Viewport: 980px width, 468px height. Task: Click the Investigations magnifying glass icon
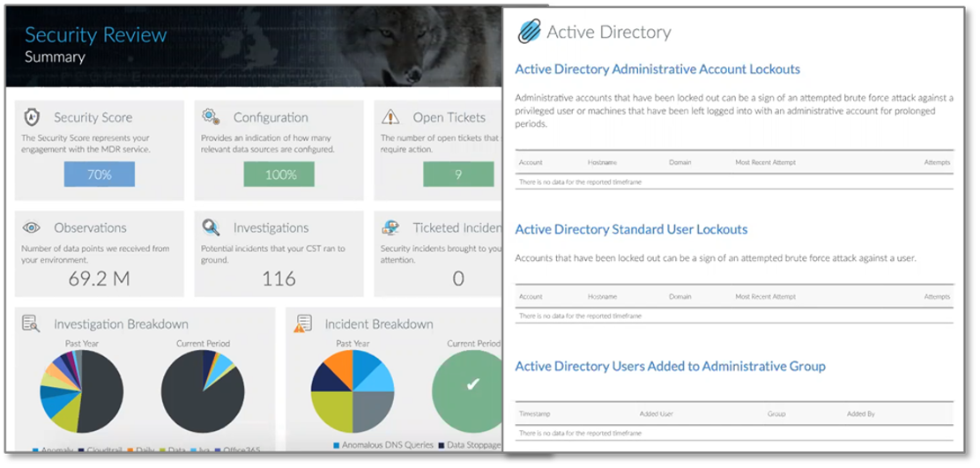click(211, 227)
